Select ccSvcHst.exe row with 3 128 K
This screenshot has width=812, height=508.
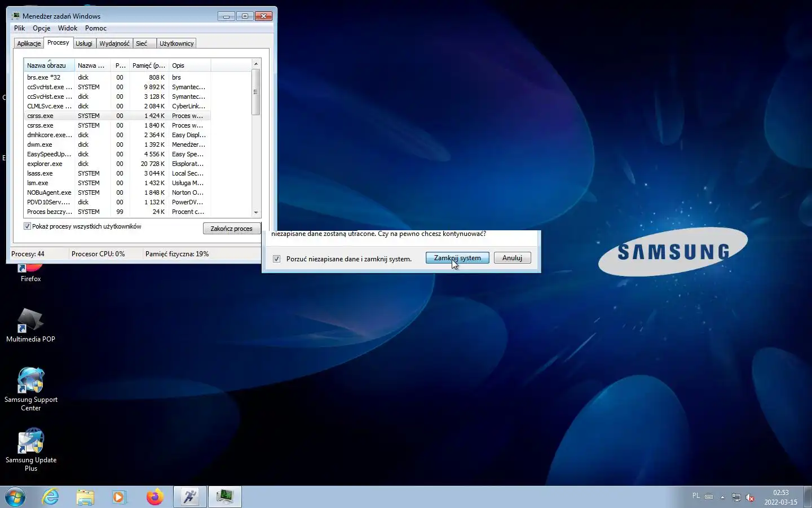click(x=117, y=97)
